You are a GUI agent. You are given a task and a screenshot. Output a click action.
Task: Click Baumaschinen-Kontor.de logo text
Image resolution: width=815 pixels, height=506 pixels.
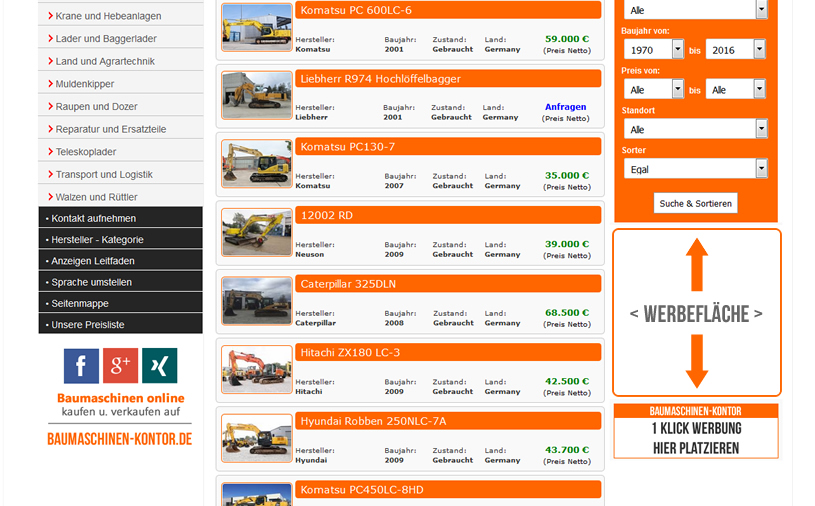tap(120, 439)
